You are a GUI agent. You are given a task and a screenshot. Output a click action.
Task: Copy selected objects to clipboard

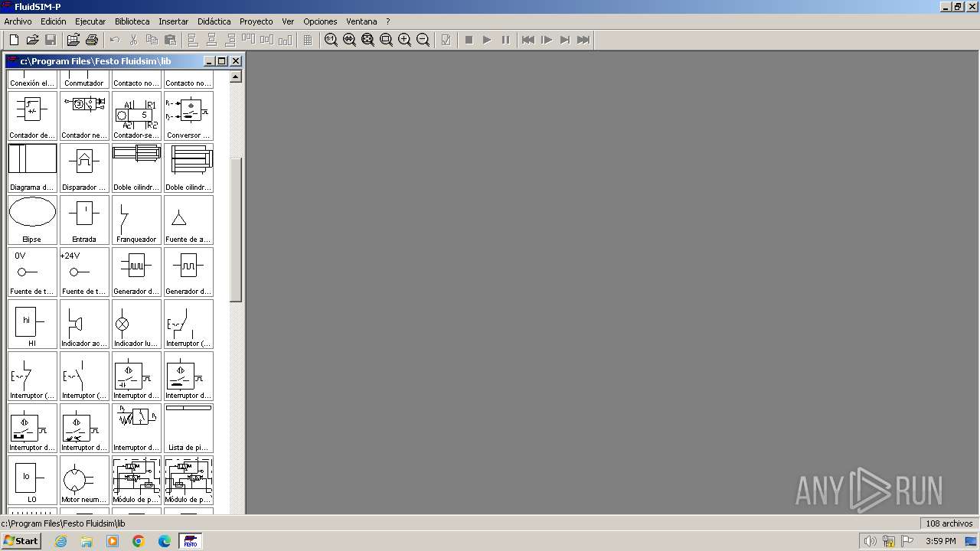pyautogui.click(x=152, y=40)
